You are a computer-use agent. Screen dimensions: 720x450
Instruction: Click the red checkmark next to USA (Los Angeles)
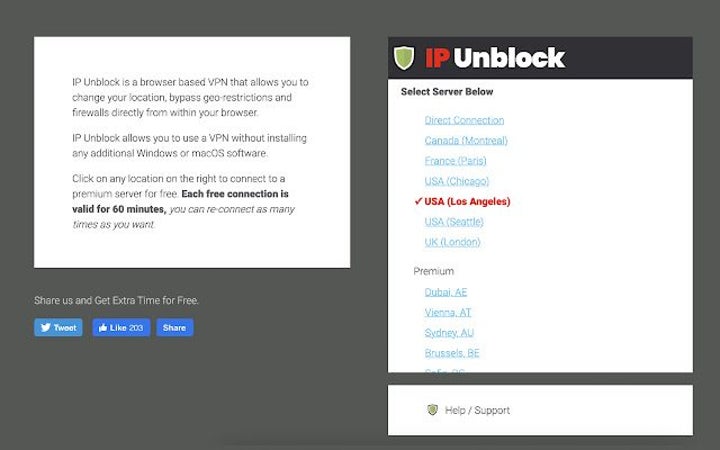pyautogui.click(x=418, y=201)
